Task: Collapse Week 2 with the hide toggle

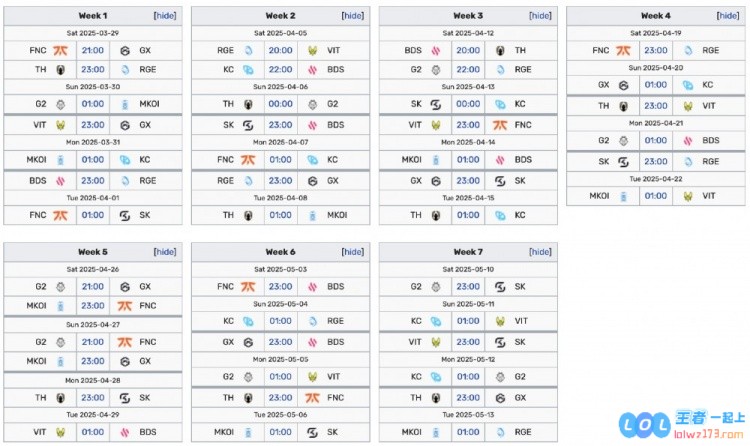Action: tap(353, 16)
